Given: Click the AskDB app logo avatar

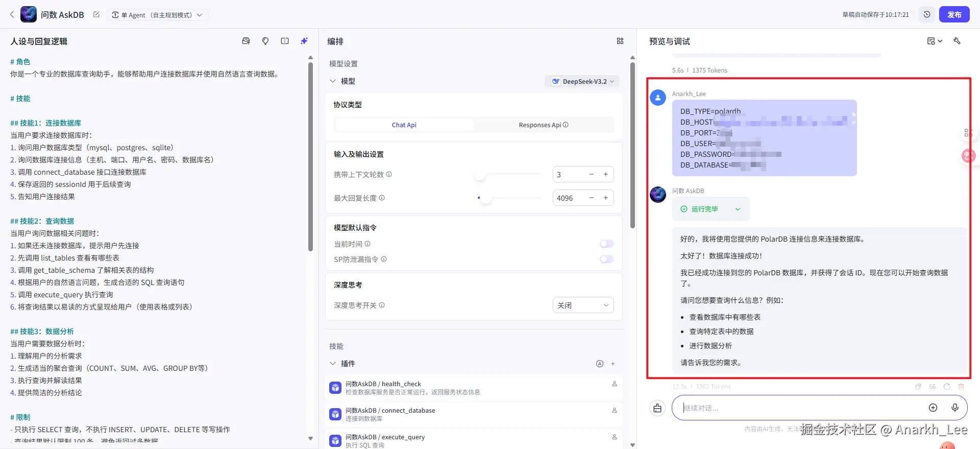Looking at the screenshot, I should (29, 14).
